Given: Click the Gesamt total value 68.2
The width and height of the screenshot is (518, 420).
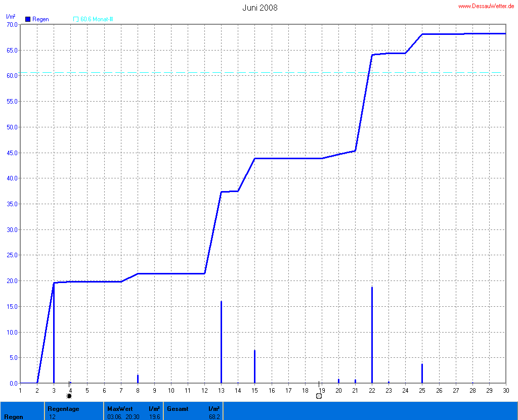Looking at the screenshot, I should click(x=214, y=416).
